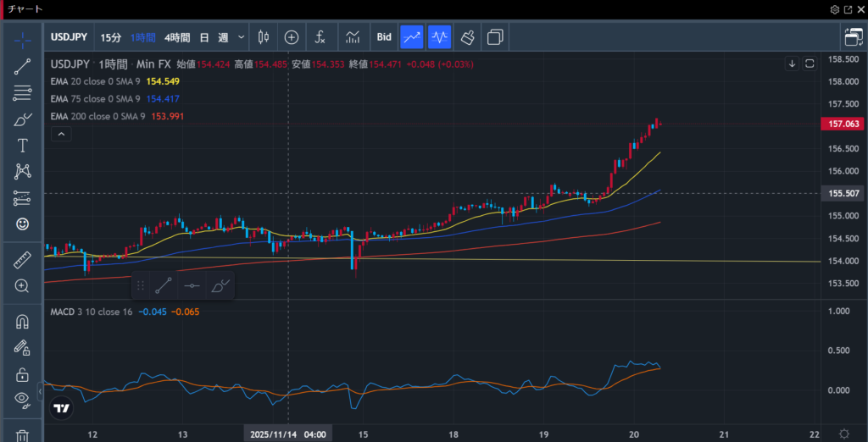Expand the timeframe interval dropdown arrow
This screenshot has width=868, height=442.
[242, 37]
